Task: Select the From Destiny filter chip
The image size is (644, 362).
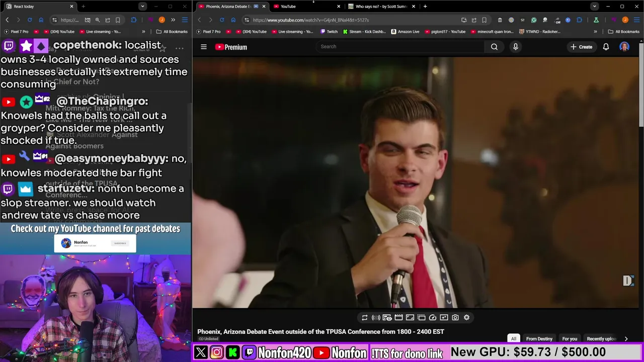Action: coord(539,339)
